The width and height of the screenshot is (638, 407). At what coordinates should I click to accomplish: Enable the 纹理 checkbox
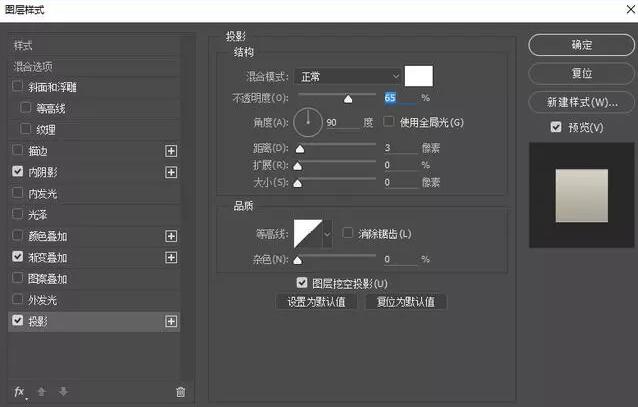click(x=25, y=129)
